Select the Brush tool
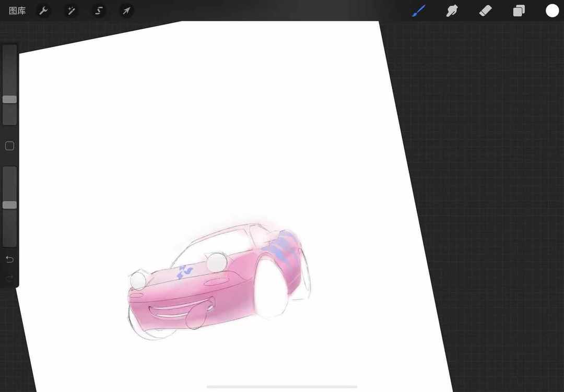This screenshot has height=392, width=564. [x=419, y=11]
